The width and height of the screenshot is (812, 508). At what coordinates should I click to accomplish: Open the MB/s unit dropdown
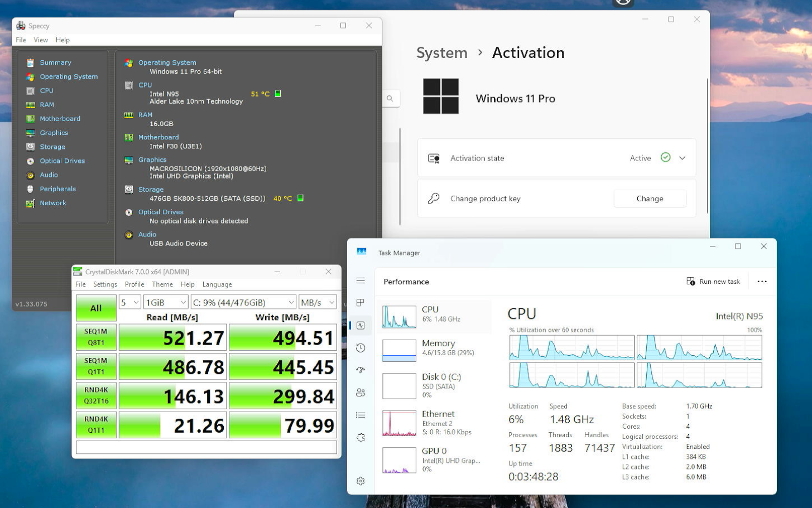(318, 302)
